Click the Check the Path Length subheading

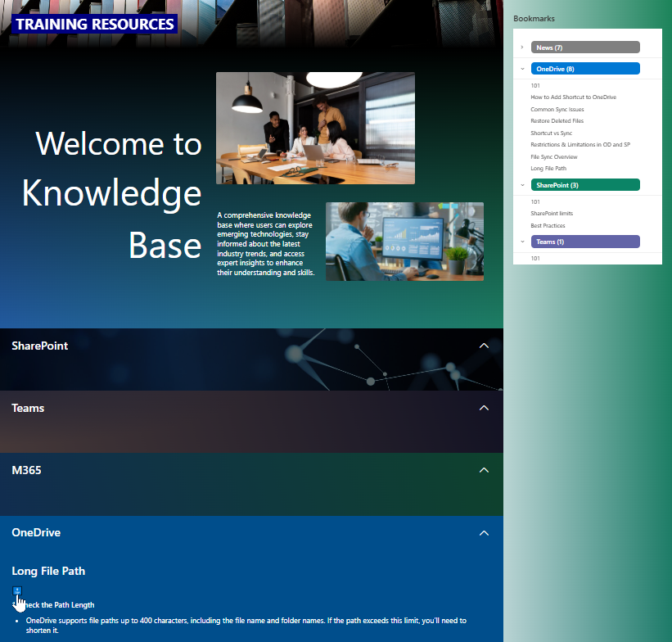click(x=54, y=604)
